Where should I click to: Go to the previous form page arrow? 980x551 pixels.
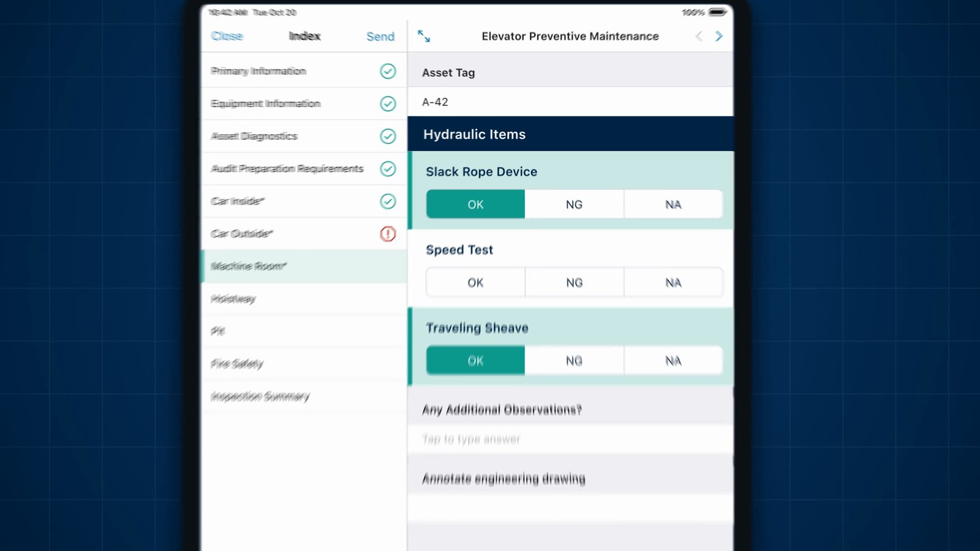699,36
